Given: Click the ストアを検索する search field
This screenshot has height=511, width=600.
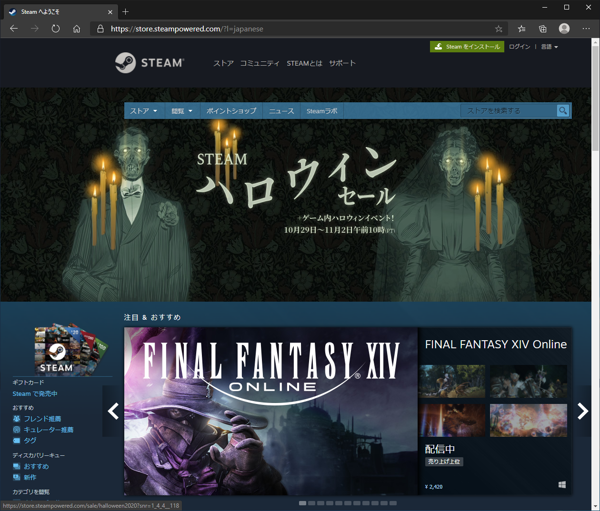Looking at the screenshot, I should coord(508,111).
